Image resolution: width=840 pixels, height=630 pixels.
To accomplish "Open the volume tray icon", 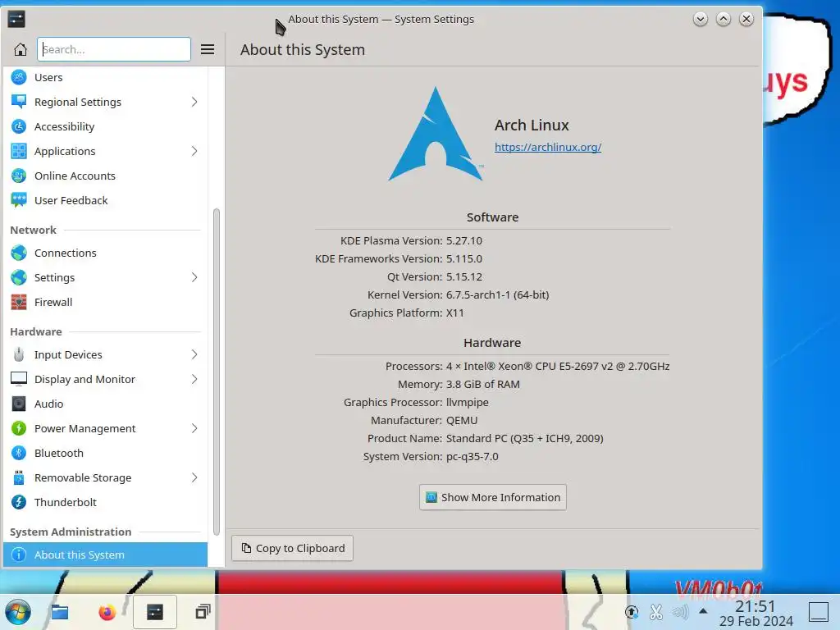I will [x=680, y=612].
